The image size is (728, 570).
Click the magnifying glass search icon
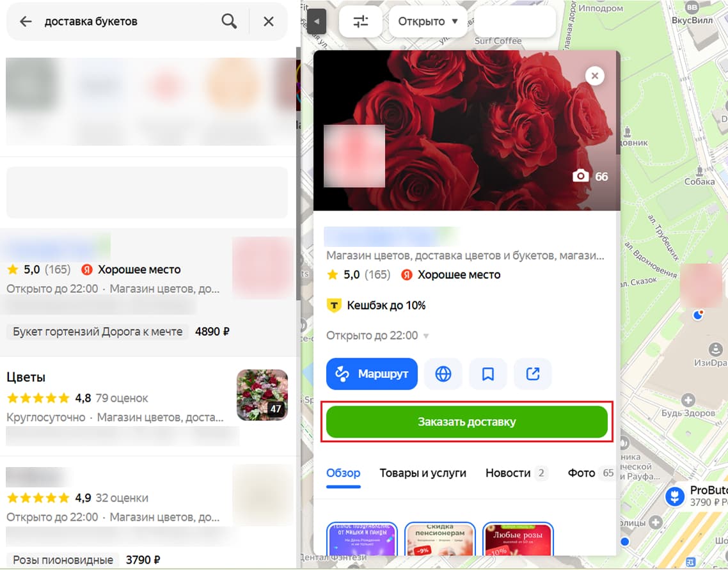(229, 21)
